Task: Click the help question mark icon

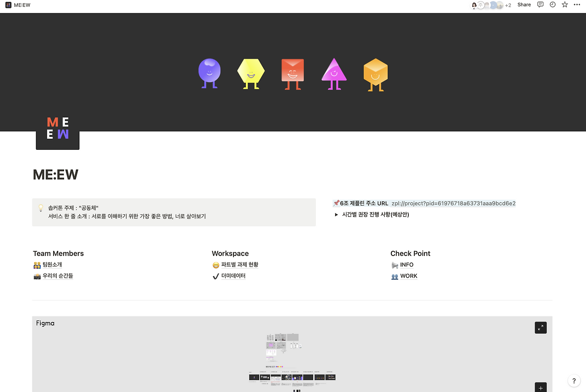Action: 574,381
